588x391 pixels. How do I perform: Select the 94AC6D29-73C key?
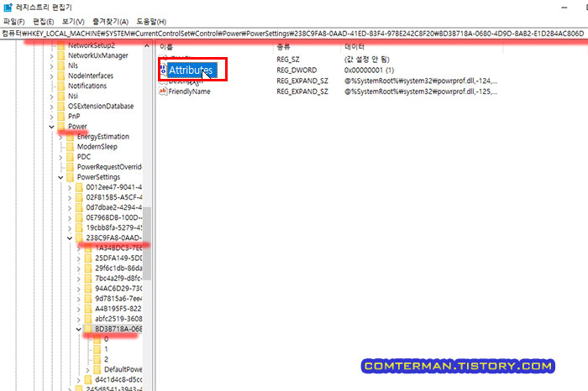click(x=118, y=288)
